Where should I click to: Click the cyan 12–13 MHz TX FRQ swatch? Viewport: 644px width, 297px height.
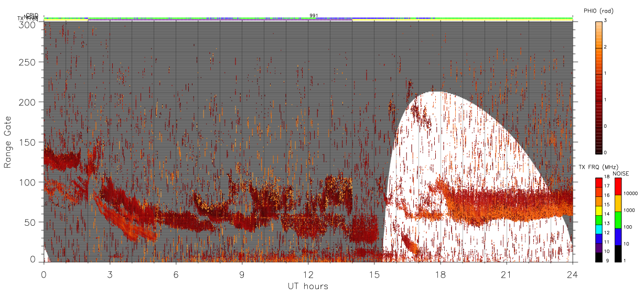598,228
